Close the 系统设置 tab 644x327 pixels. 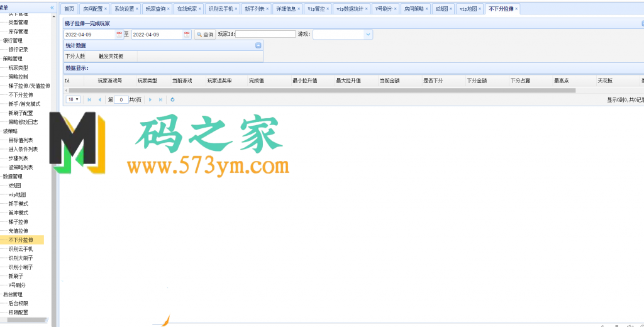coord(136,9)
